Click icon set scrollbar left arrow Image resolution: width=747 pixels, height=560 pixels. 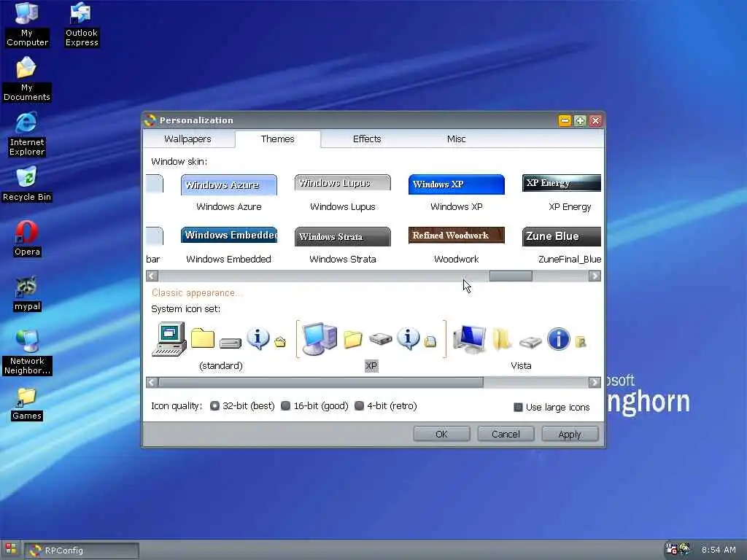(152, 382)
